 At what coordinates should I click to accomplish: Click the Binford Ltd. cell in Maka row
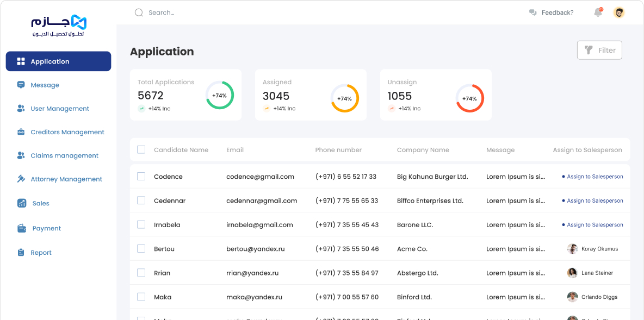(x=413, y=297)
